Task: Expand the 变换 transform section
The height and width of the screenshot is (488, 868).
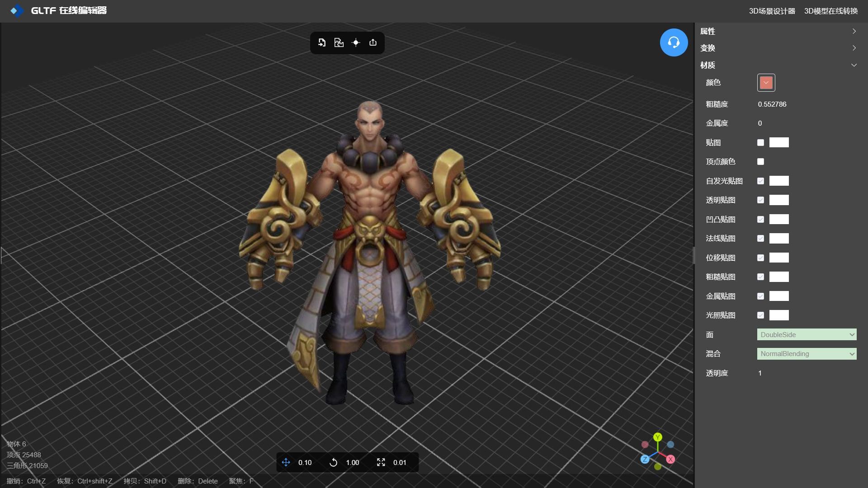Action: 778,48
